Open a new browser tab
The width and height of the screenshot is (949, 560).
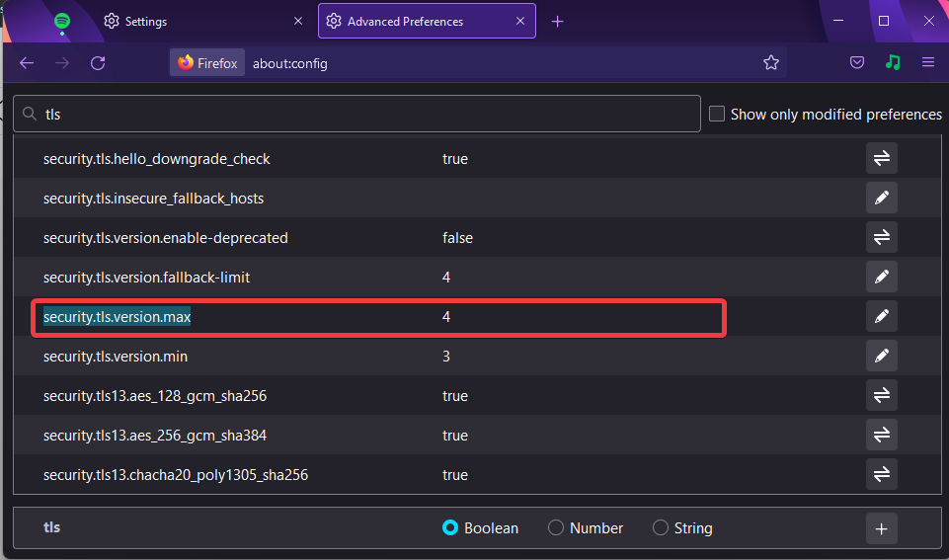coord(557,22)
